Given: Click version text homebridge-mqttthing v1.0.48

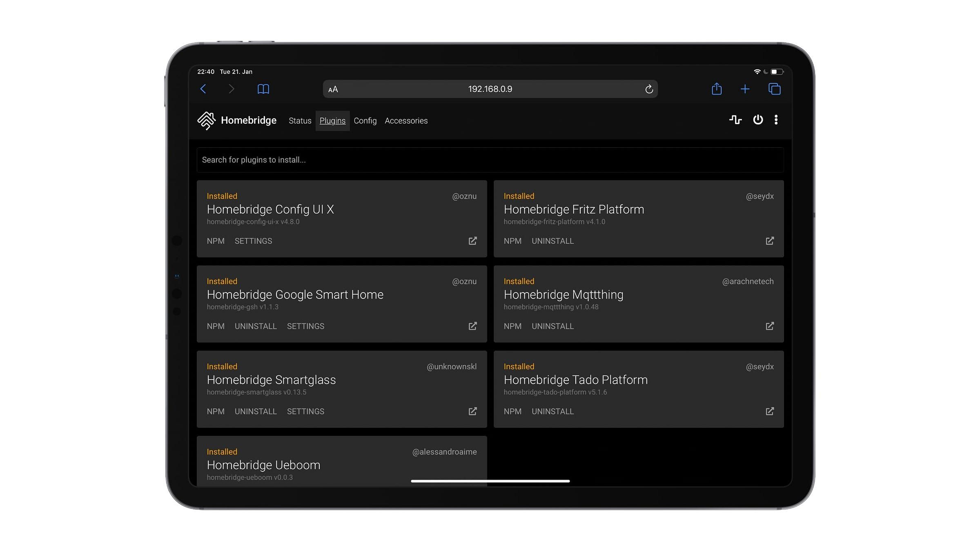Looking at the screenshot, I should click(x=551, y=307).
